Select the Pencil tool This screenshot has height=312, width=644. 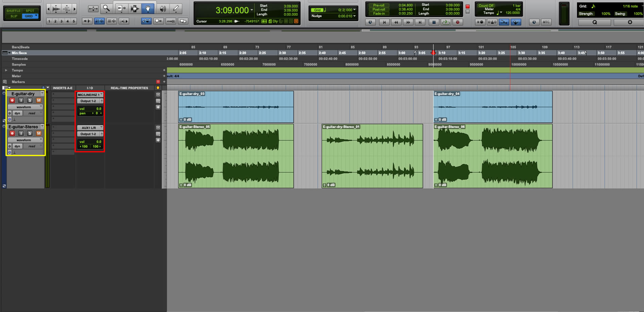click(175, 9)
